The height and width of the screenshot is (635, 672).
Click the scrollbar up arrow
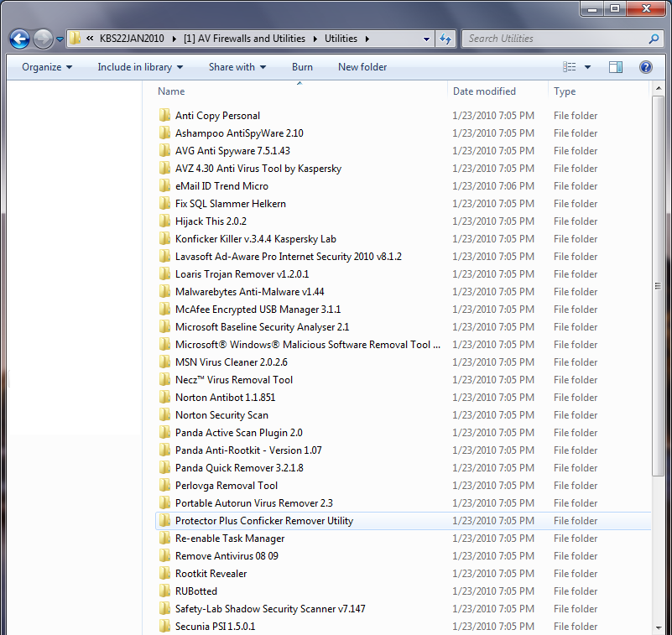click(x=658, y=89)
